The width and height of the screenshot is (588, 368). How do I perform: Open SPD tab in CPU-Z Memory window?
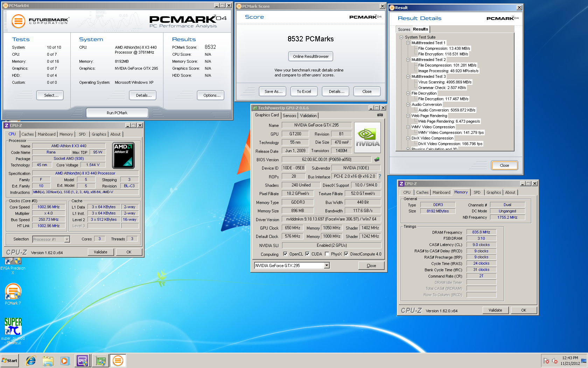[x=477, y=192]
